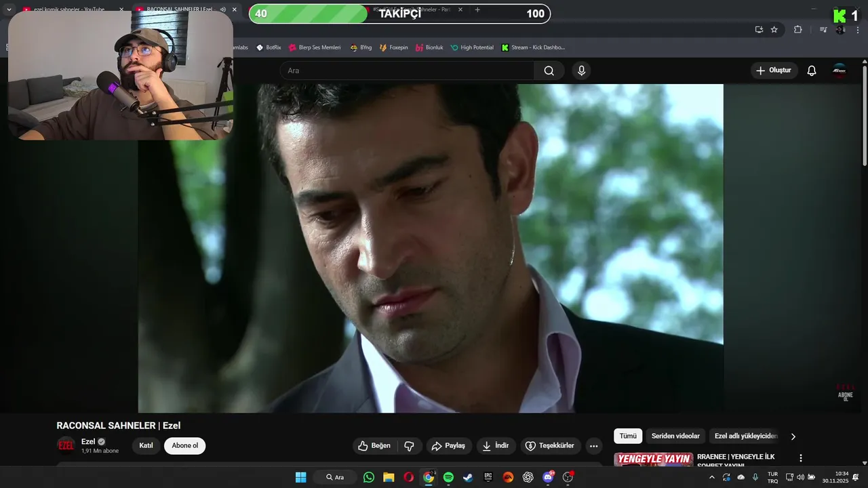Open the BotRix bookmark
Image resolution: width=868 pixels, height=488 pixels.
click(x=269, y=47)
